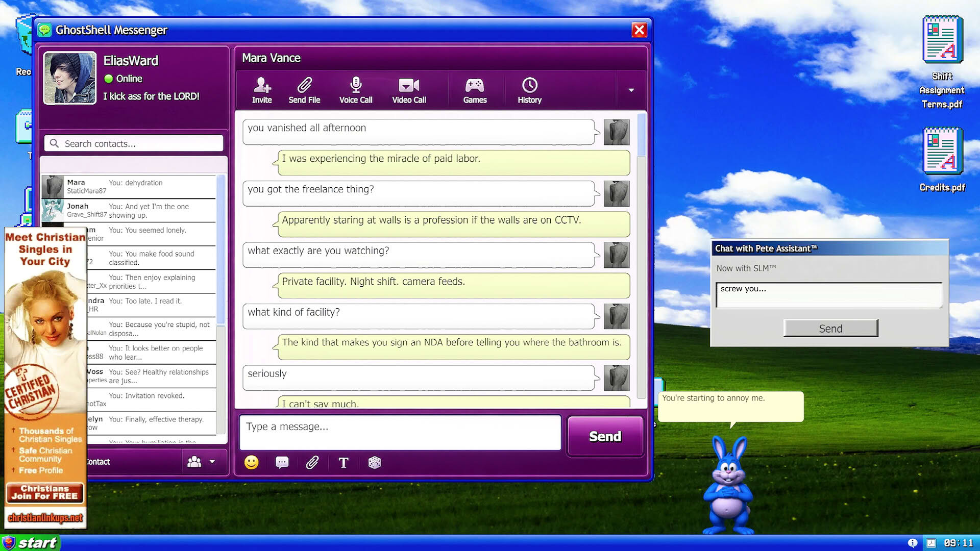Expand the chat toolbar overflow arrow
This screenshot has height=551, width=980.
coord(631,90)
